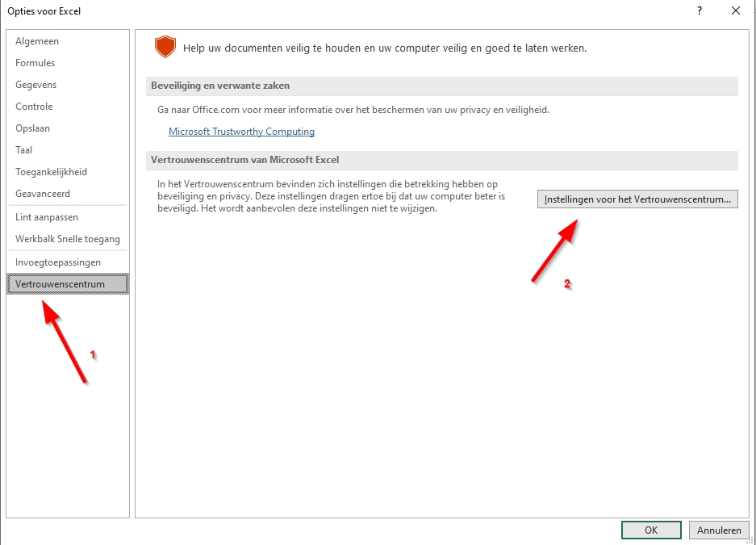Select Werkbalk Snelle toegang
The width and height of the screenshot is (756, 545).
[68, 239]
